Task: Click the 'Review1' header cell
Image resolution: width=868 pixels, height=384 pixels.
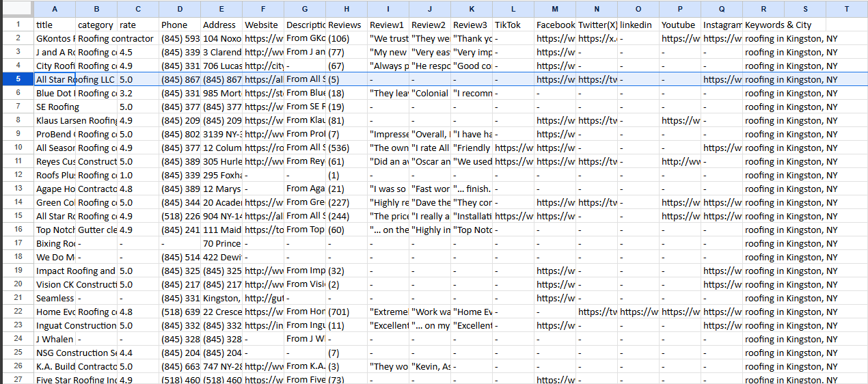Action: pyautogui.click(x=388, y=25)
